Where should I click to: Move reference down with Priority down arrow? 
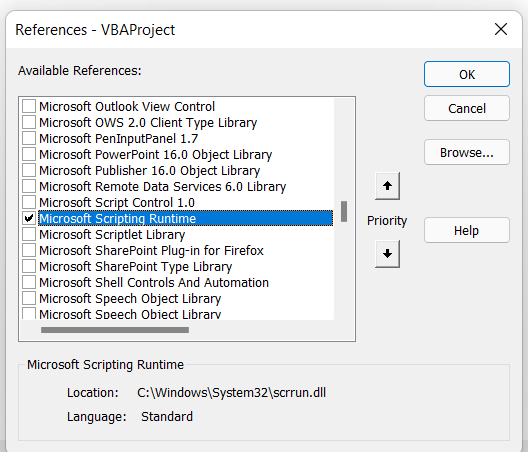(387, 254)
